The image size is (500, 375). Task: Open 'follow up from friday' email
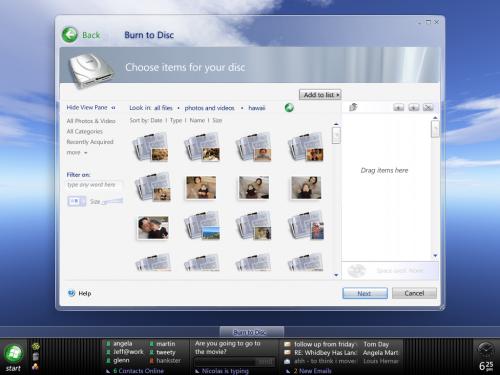point(325,344)
